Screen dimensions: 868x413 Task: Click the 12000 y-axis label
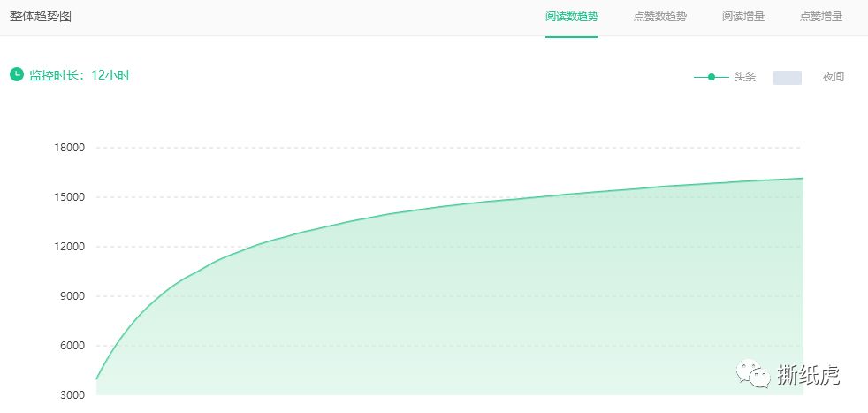coord(69,247)
